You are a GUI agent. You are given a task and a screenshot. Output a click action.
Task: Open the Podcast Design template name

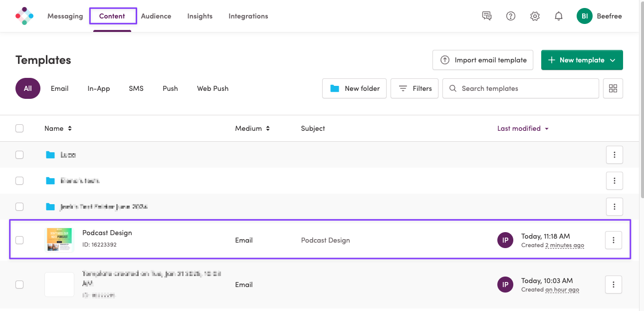tap(107, 233)
